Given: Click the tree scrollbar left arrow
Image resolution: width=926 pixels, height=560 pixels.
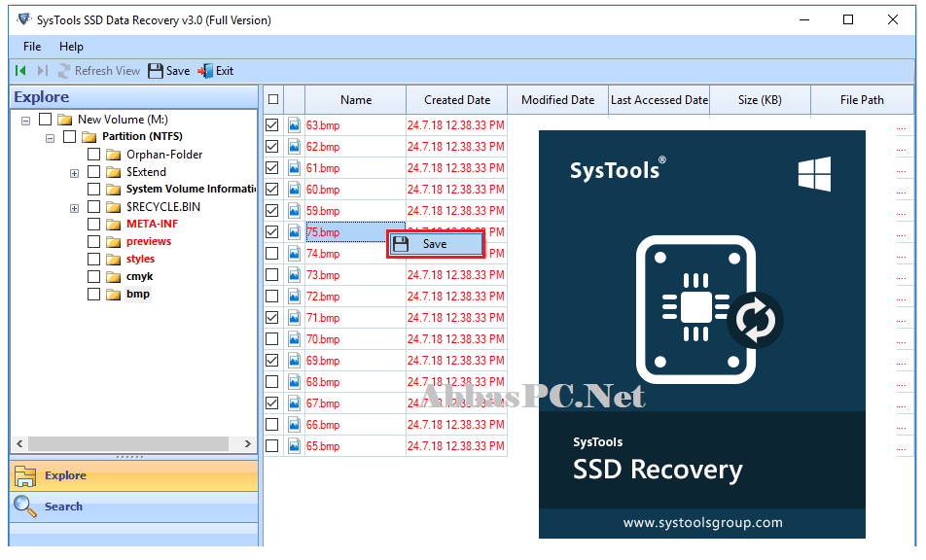Looking at the screenshot, I should pos(19,443).
